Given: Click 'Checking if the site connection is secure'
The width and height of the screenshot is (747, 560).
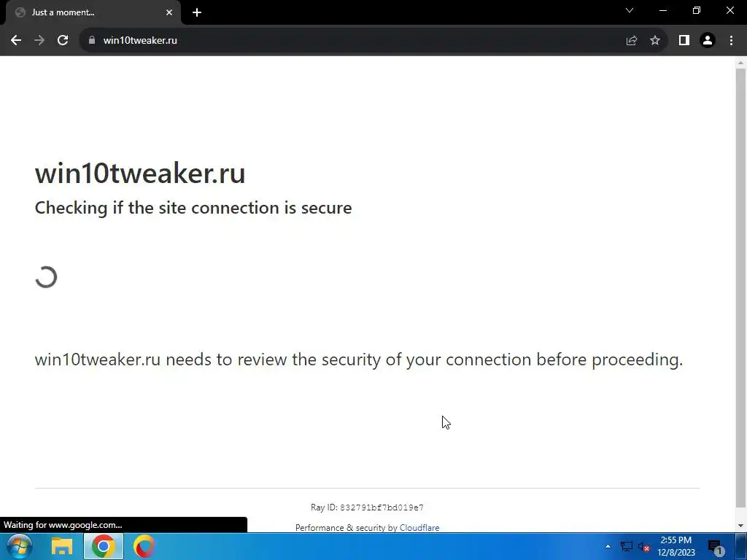Looking at the screenshot, I should tap(193, 208).
